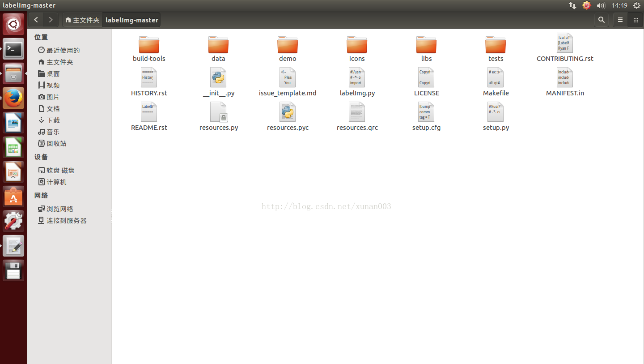The height and width of the screenshot is (364, 644).
Task: Navigate to 主文件夹 in path bar
Action: [x=82, y=20]
